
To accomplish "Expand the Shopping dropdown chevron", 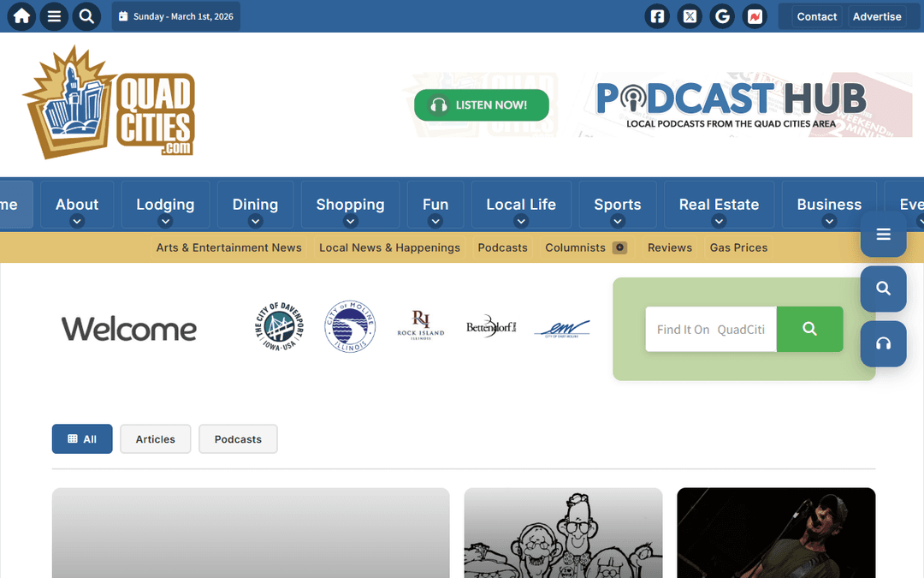I will pos(350,222).
